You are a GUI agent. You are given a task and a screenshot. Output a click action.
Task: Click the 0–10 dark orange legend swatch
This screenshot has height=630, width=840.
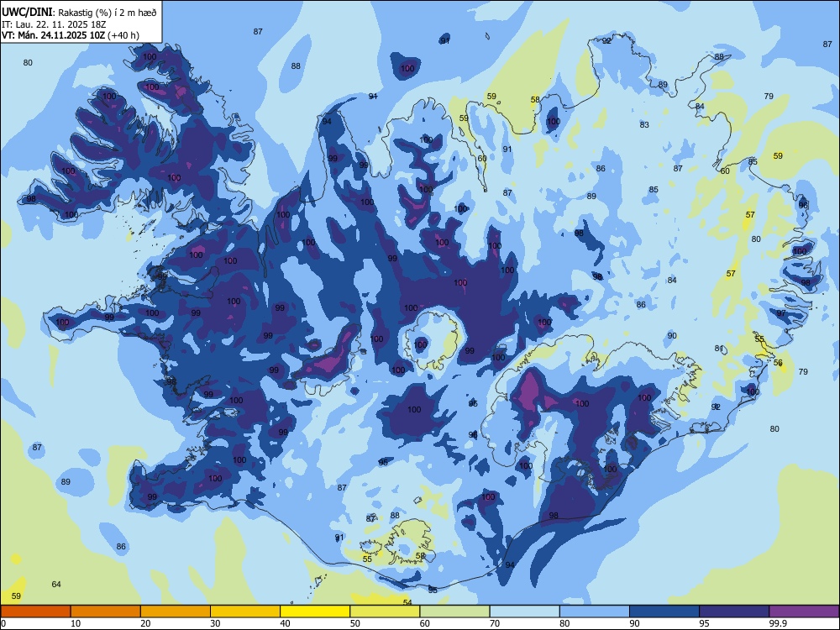[x=35, y=612]
